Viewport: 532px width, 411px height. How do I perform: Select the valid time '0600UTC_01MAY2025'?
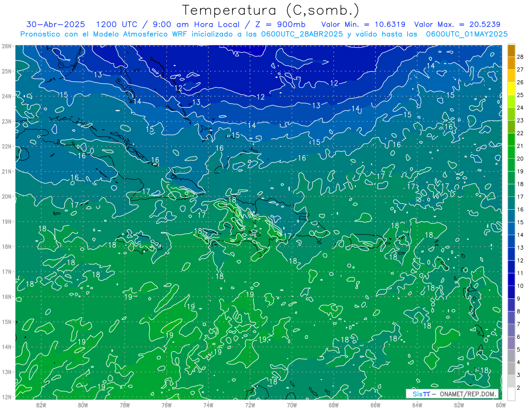click(x=467, y=34)
